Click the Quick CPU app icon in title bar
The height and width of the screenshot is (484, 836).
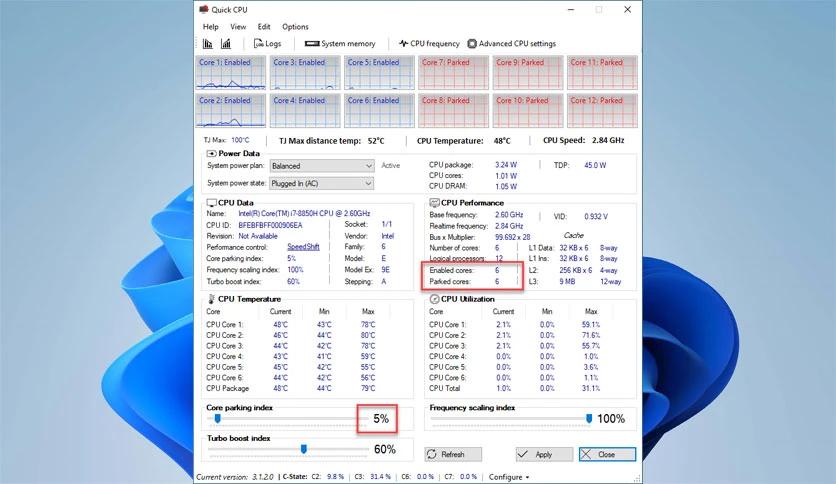click(x=204, y=10)
